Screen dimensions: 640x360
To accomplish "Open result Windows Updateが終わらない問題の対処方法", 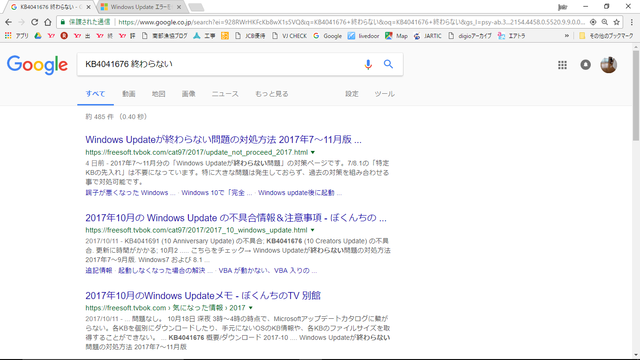I will point(223,140).
